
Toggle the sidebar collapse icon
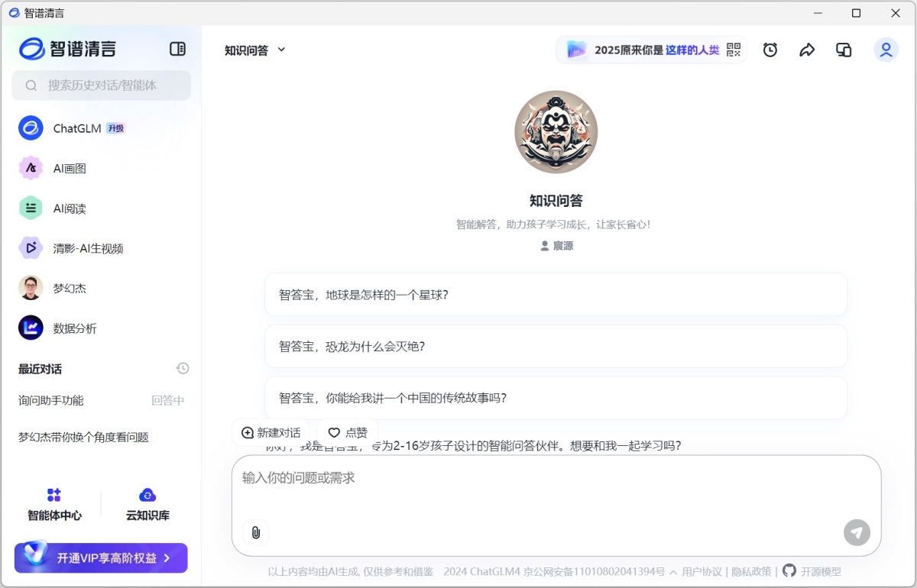pyautogui.click(x=177, y=49)
